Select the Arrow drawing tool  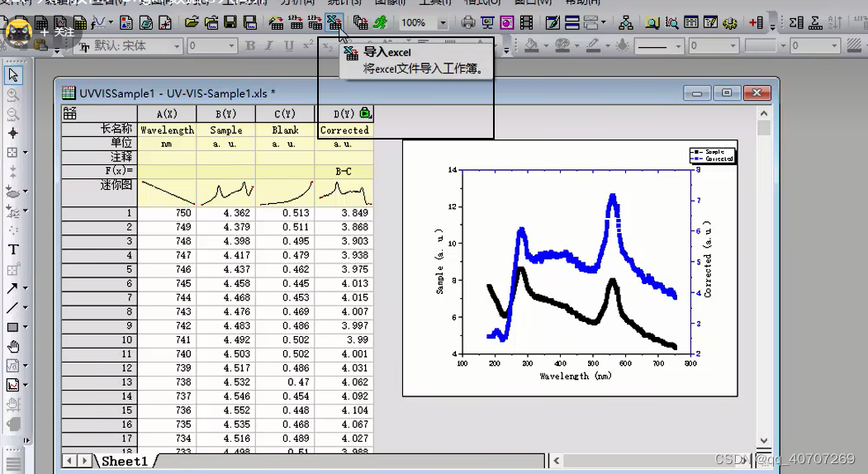pos(12,288)
